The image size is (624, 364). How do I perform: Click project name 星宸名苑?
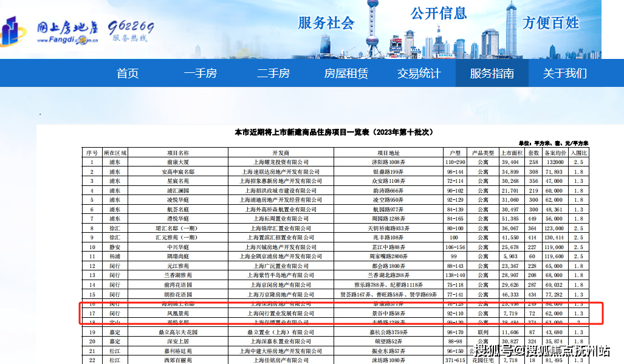tap(178, 181)
